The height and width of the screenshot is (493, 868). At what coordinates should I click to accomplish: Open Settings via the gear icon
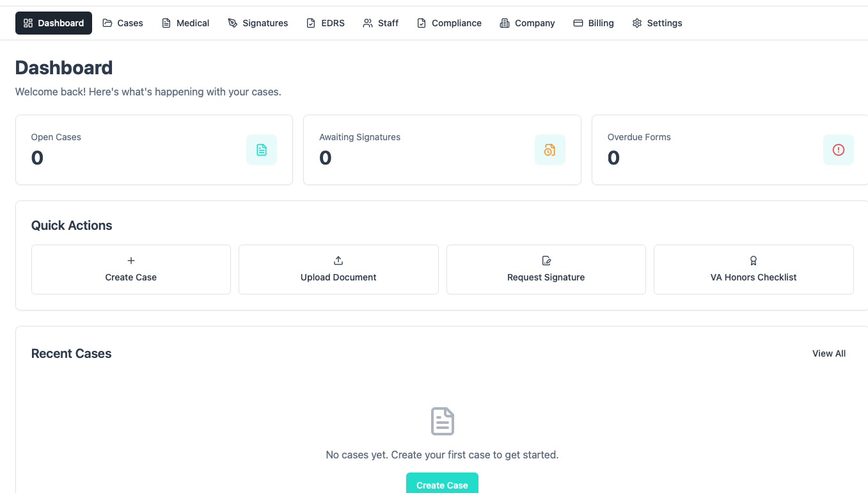[x=636, y=22]
